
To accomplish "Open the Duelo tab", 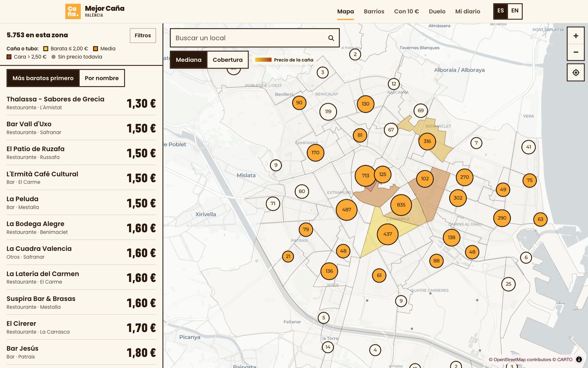I will pos(437,11).
